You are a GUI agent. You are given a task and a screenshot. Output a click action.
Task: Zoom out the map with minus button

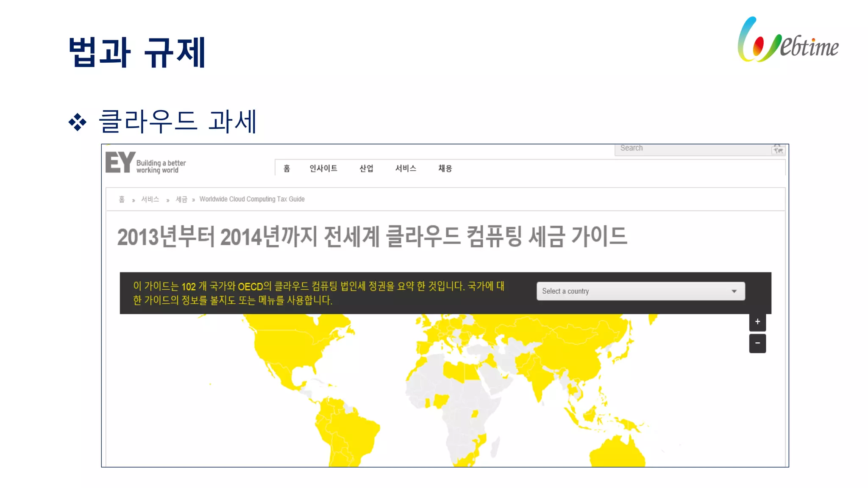(757, 343)
